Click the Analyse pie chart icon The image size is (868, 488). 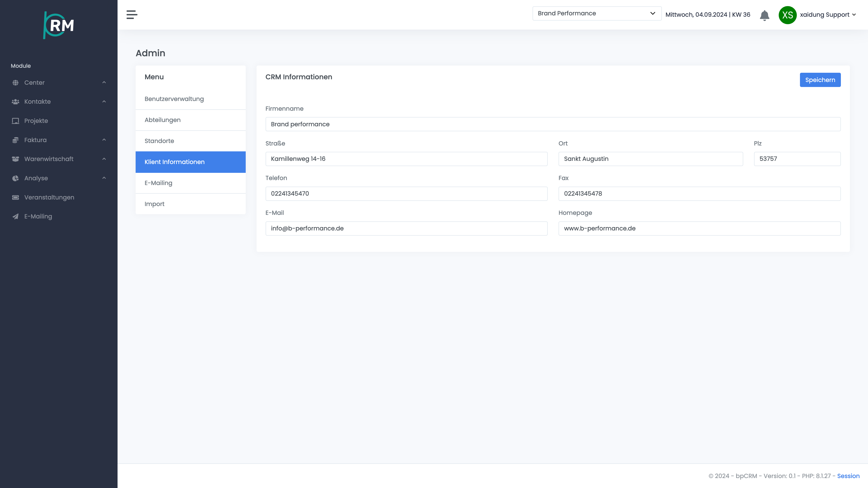click(x=16, y=178)
